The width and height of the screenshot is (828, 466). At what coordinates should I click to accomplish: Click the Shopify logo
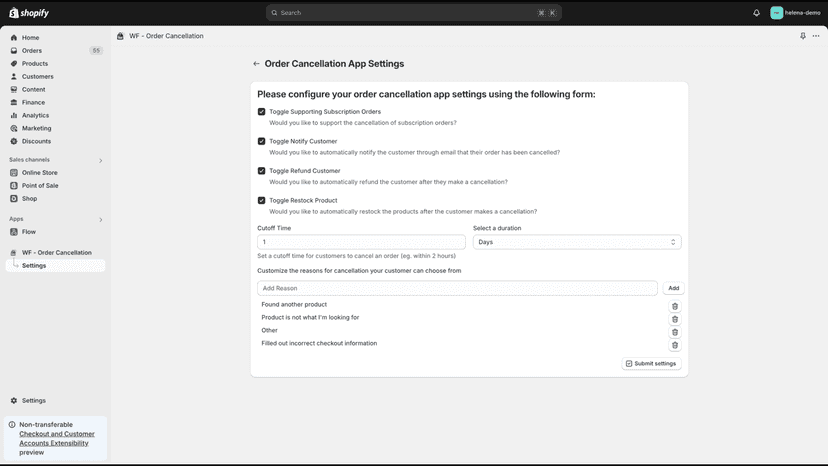29,13
